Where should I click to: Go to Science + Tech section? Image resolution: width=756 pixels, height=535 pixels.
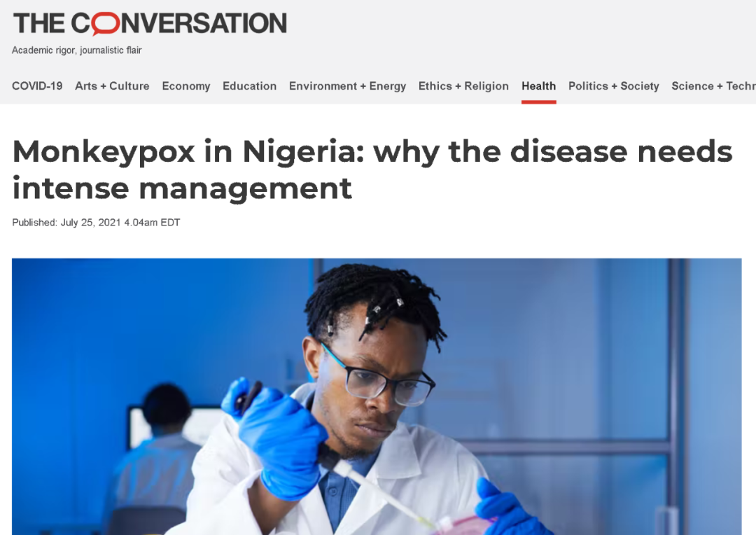(x=713, y=86)
